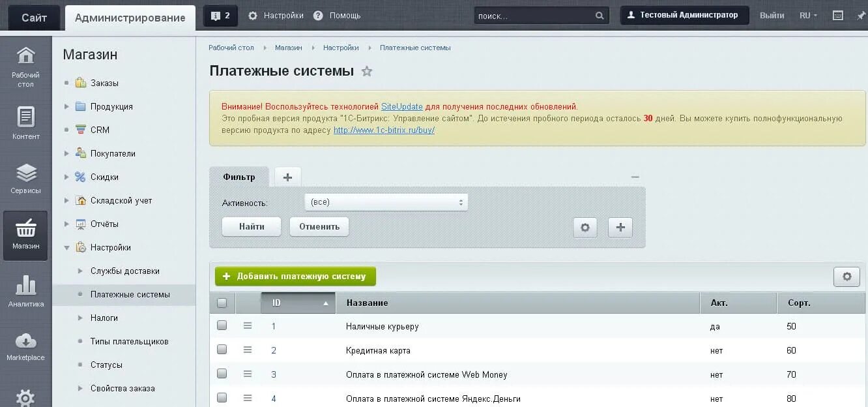Open row menu for Кредитная карта
868x407 pixels.
pyautogui.click(x=248, y=350)
